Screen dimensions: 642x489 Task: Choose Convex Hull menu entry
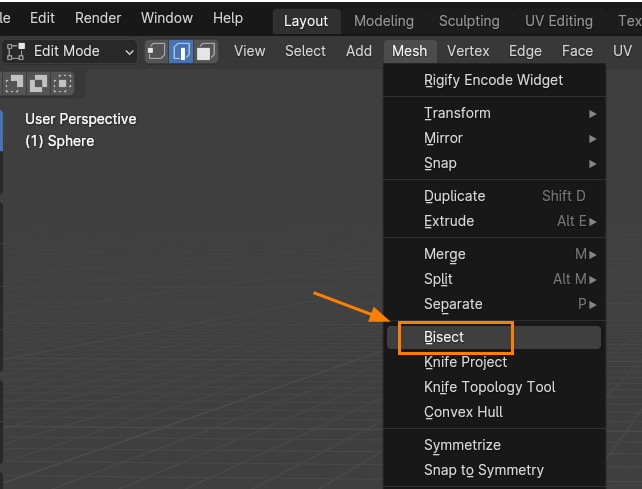(x=494, y=412)
